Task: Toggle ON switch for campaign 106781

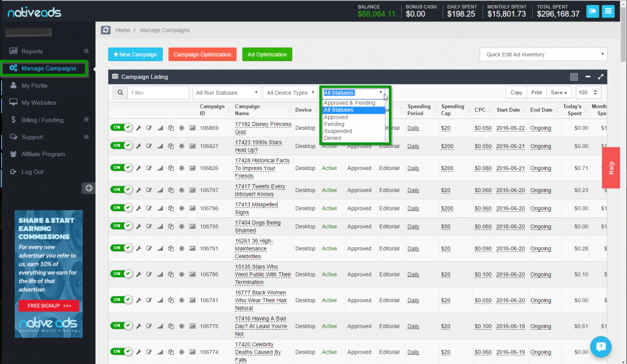Action: point(121,300)
